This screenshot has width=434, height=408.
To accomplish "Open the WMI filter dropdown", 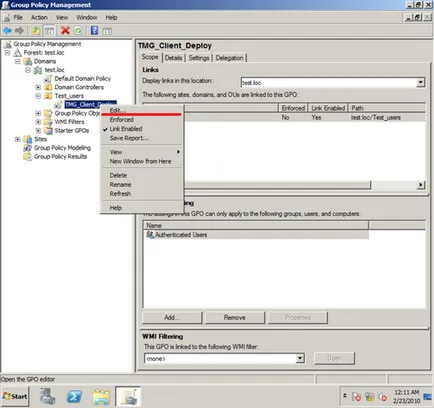I will [300, 358].
